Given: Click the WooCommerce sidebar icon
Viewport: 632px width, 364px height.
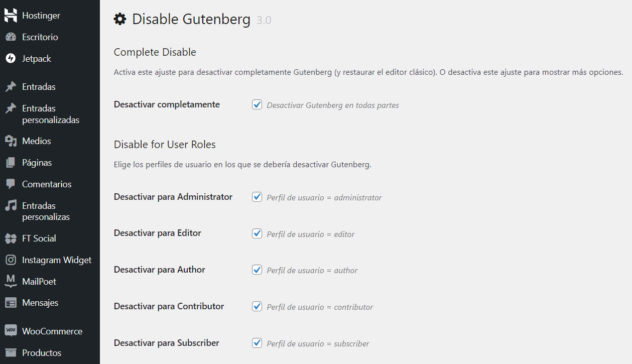Looking at the screenshot, I should (10, 330).
